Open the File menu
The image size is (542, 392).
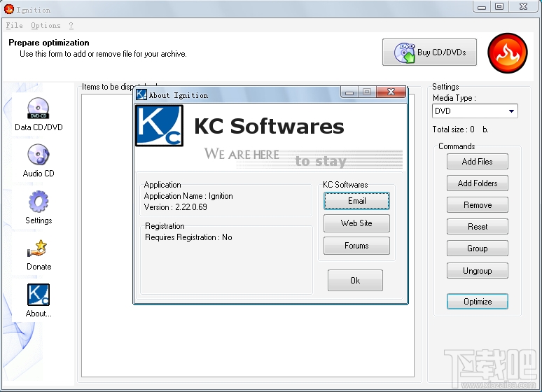point(15,26)
